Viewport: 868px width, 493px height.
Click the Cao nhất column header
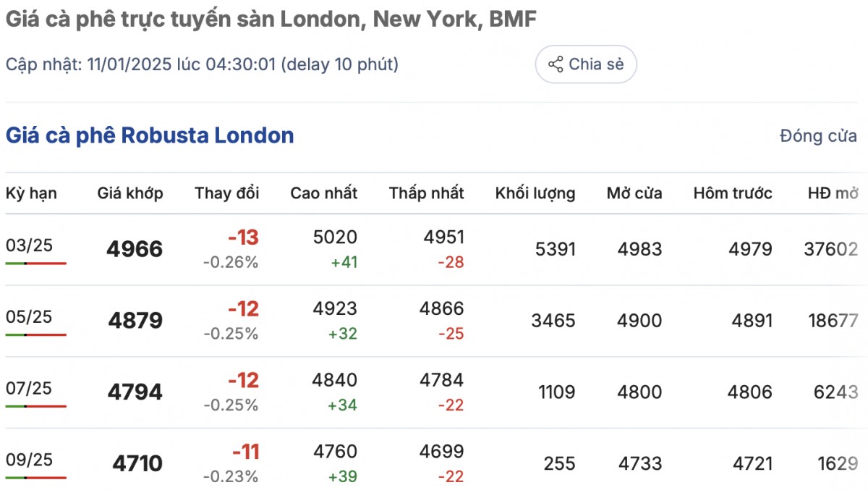tap(324, 193)
